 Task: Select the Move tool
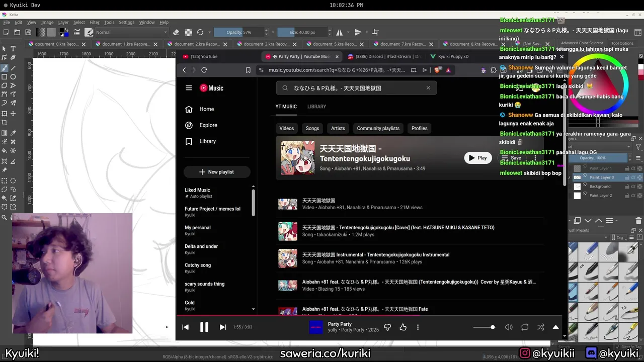(x=13, y=114)
